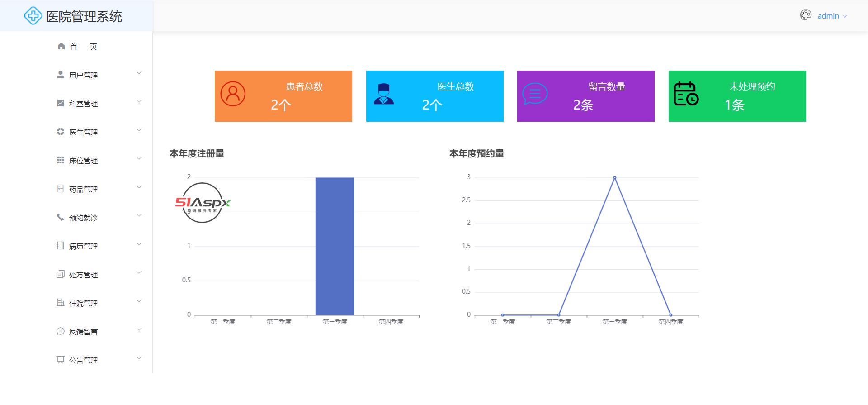868x405 pixels.
Task: Expand the 药品管理 submenu arrow
Action: (139, 187)
